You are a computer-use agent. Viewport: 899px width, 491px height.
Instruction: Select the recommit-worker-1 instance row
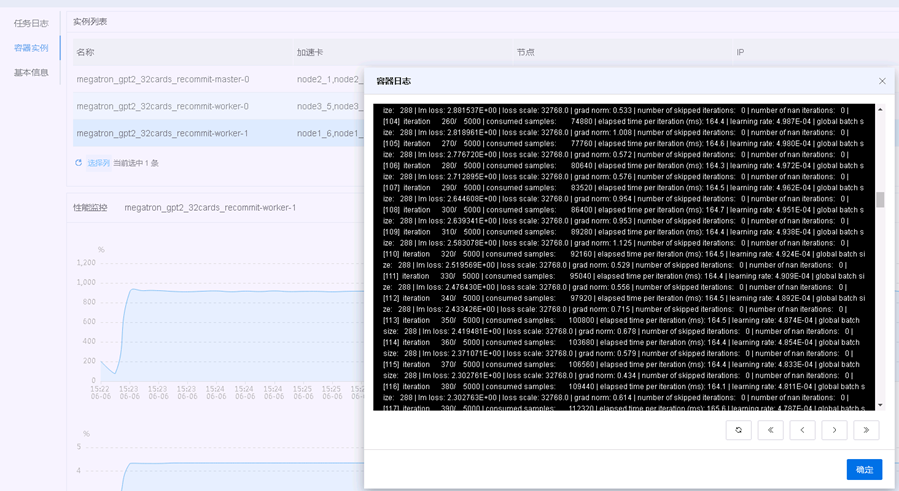point(163,133)
